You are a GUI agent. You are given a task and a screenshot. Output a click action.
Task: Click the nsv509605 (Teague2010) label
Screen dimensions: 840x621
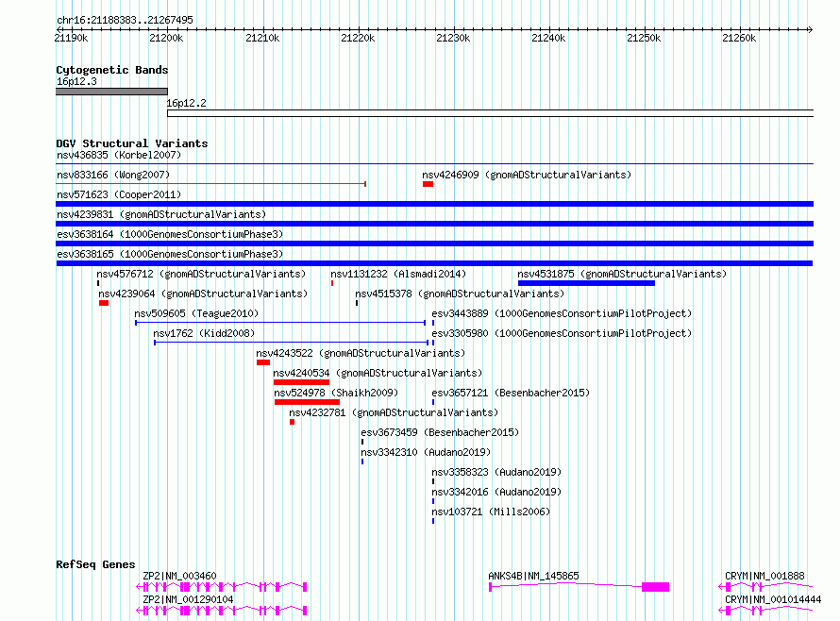pyautogui.click(x=196, y=313)
